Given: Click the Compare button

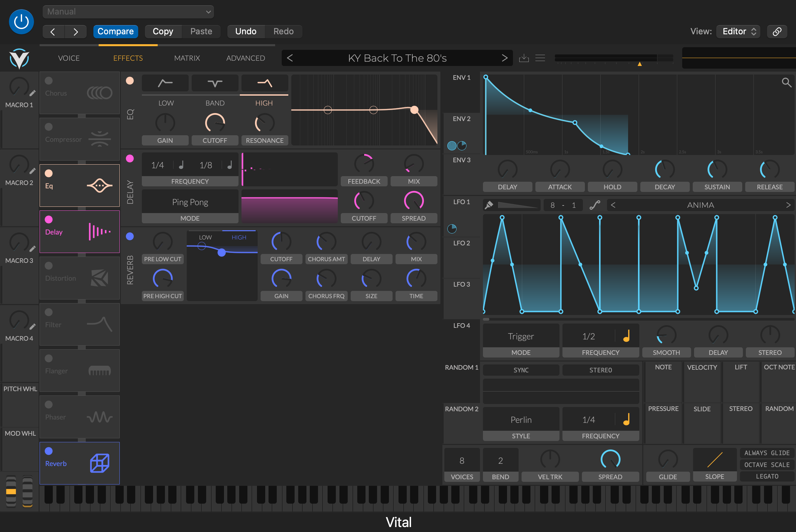Looking at the screenshot, I should (115, 32).
